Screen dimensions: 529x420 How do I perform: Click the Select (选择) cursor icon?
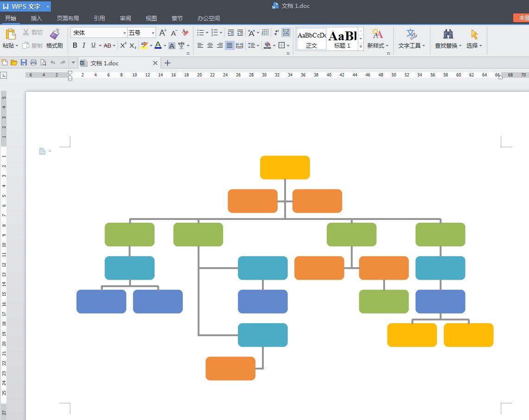click(x=474, y=34)
